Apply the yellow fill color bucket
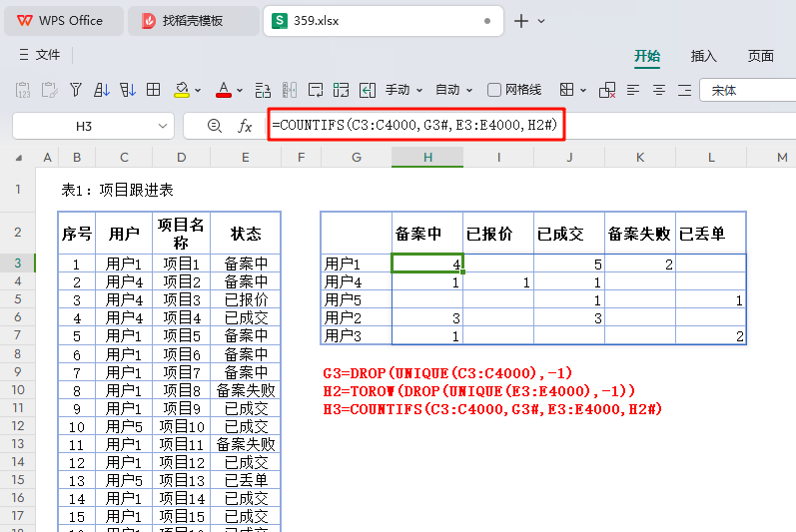796x532 pixels. pos(181,90)
